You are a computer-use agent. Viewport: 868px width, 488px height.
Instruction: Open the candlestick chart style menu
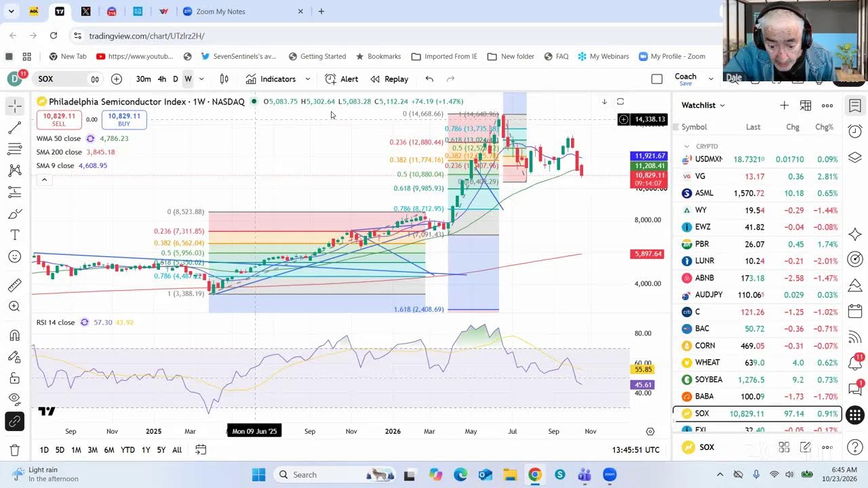pyautogui.click(x=224, y=79)
